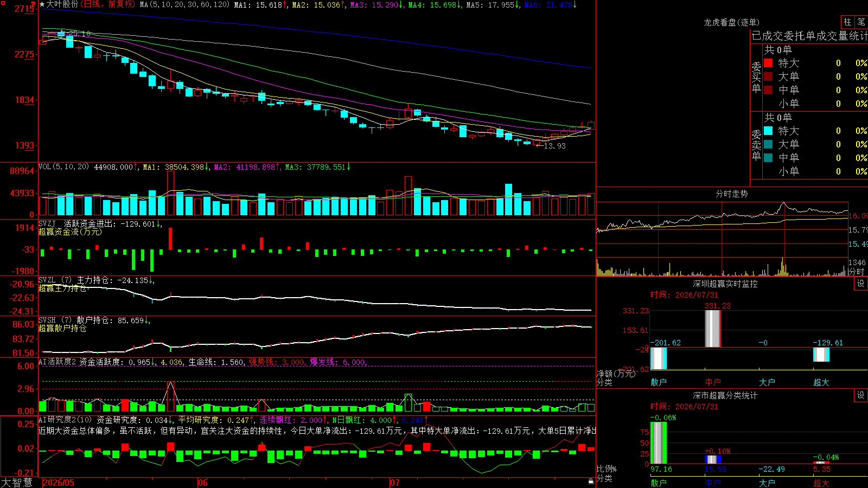Click the 331.23 中户 bar in 实时监控

(713, 329)
